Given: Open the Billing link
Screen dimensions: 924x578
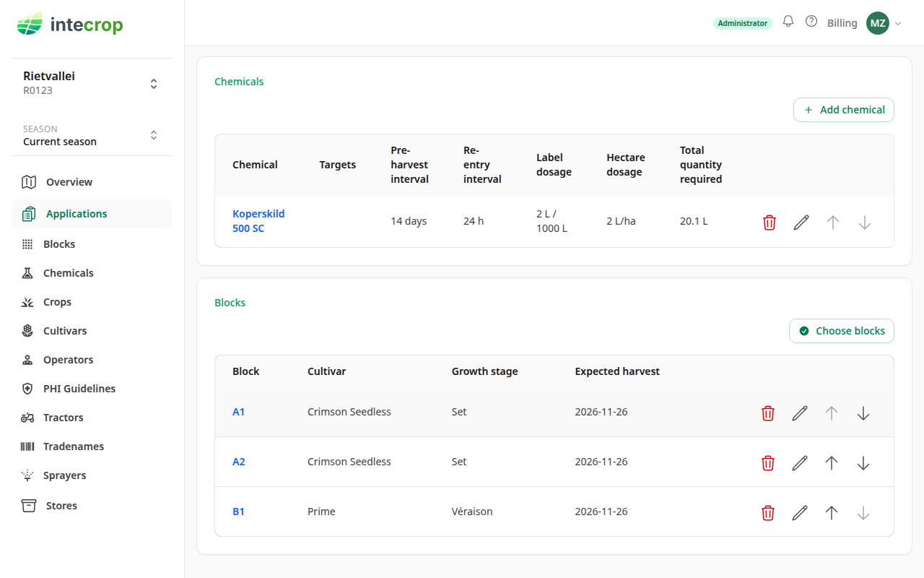Looking at the screenshot, I should 842,23.
